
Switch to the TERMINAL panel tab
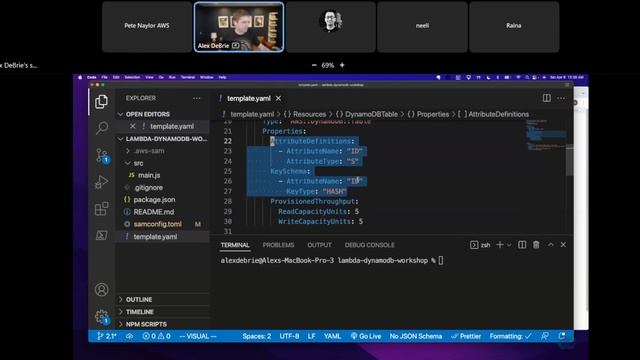(x=235, y=245)
